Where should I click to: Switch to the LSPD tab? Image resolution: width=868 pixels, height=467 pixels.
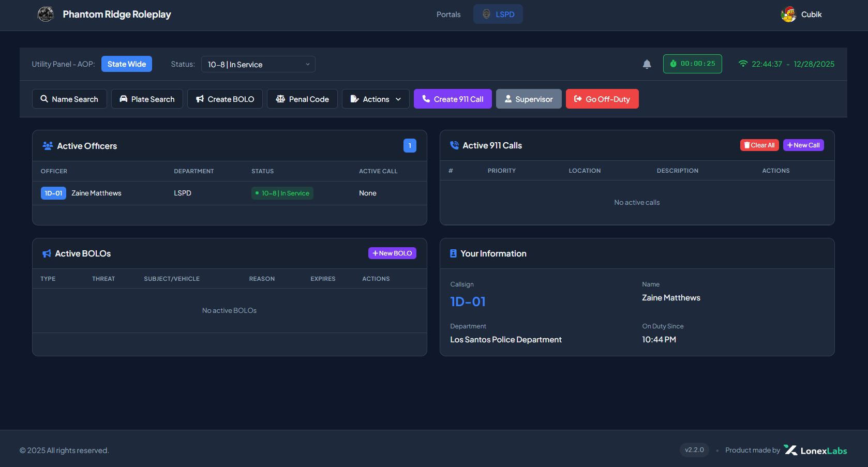click(498, 14)
